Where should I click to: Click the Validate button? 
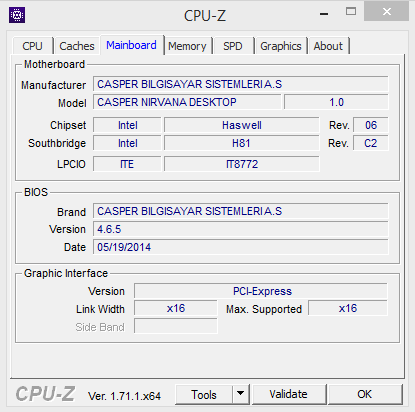click(289, 394)
